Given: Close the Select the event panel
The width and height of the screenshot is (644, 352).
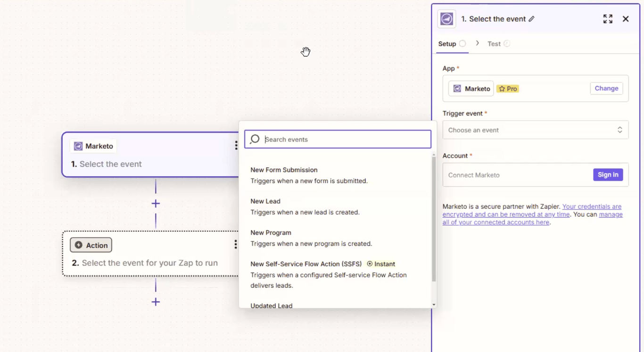Looking at the screenshot, I should (626, 19).
